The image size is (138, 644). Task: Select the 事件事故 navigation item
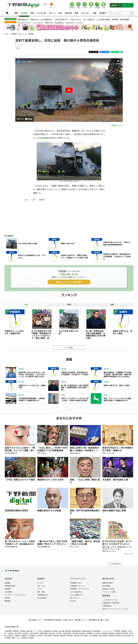click(x=24, y=13)
